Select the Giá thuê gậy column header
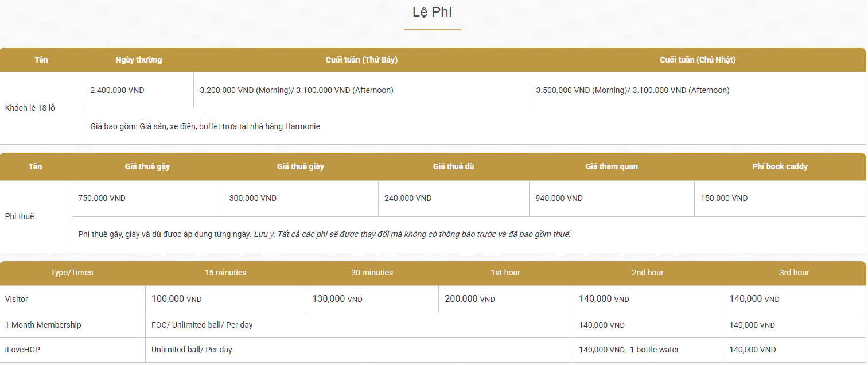The image size is (868, 365). pyautogui.click(x=147, y=166)
